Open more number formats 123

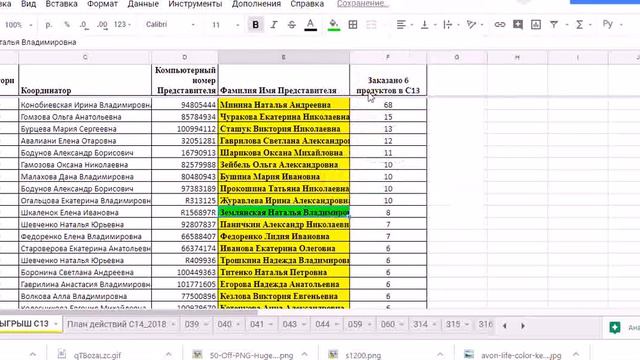tap(122, 25)
